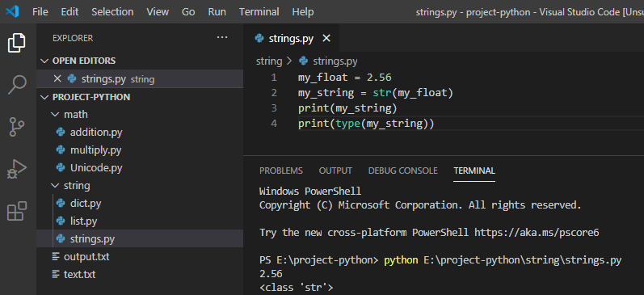Open the Selection menu
The image size is (644, 295).
click(x=112, y=12)
